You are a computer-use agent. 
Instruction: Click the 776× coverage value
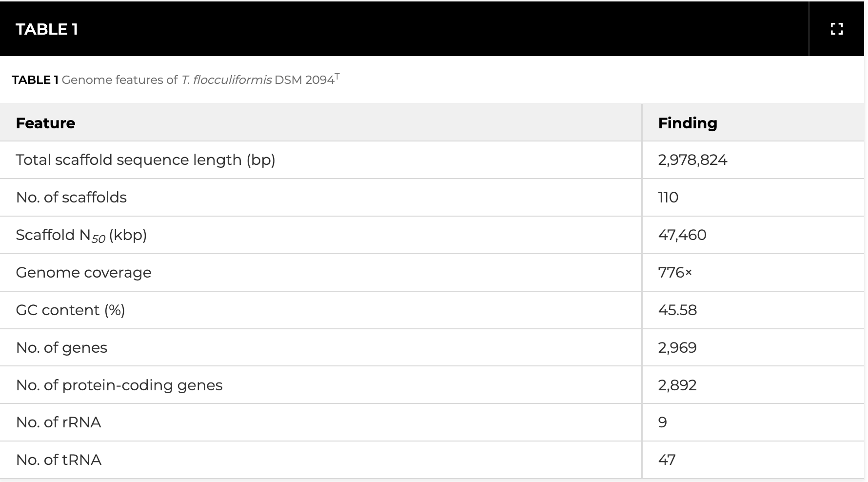point(675,273)
